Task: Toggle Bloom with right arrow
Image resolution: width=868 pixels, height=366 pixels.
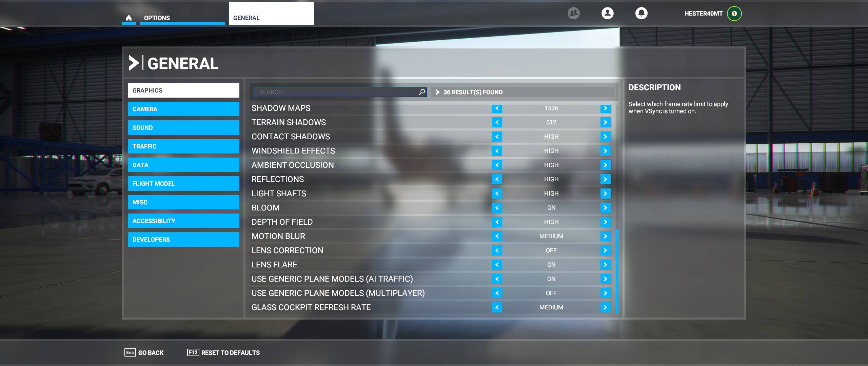Action: tap(605, 208)
